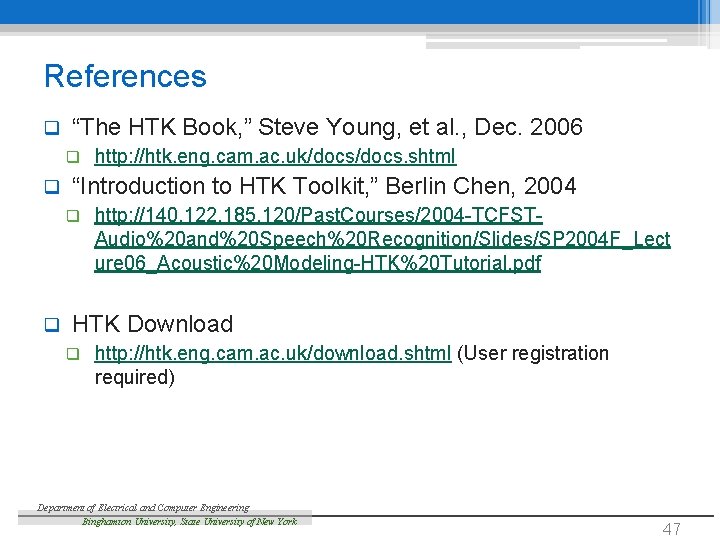Click the text 'The HTK Book' by Steve Young
Viewport: 720px width, 540px height.
point(327,127)
